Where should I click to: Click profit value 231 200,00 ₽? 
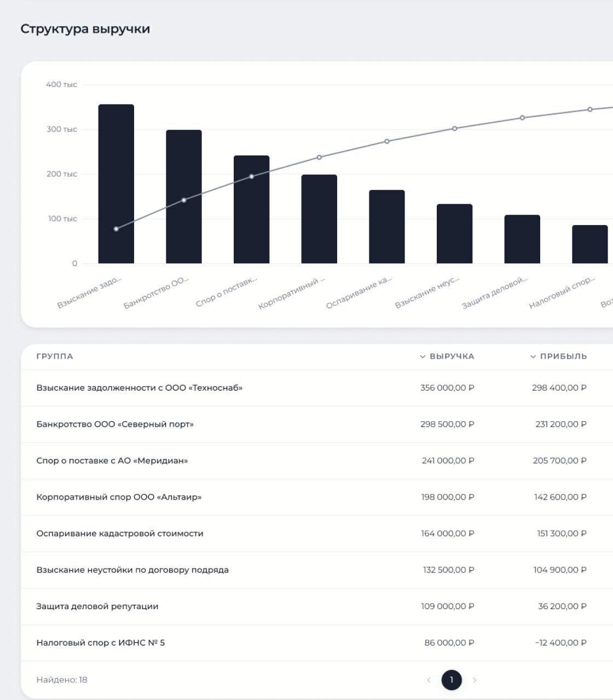pyautogui.click(x=561, y=424)
